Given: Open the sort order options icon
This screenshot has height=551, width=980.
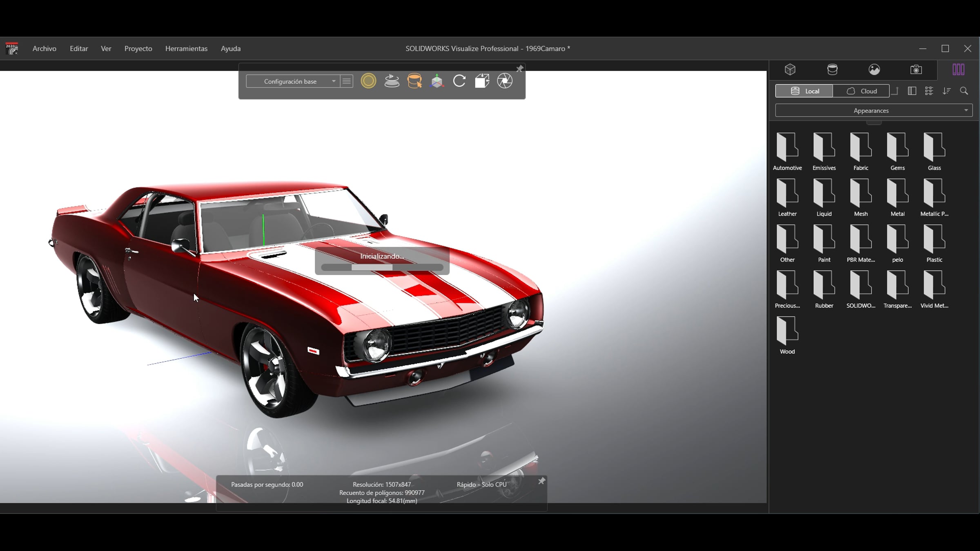Looking at the screenshot, I should pyautogui.click(x=947, y=91).
